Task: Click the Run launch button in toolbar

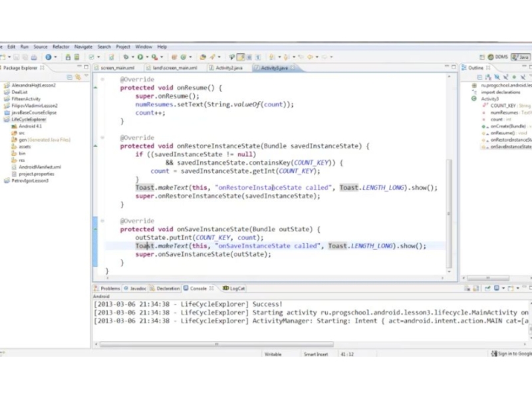Action: (140, 57)
